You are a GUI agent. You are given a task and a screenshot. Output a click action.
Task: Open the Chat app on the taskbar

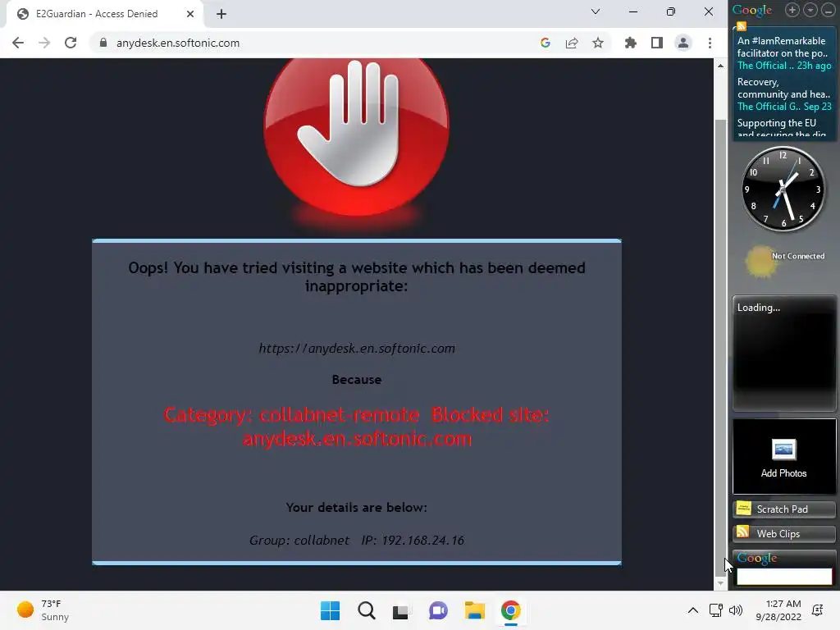438,610
